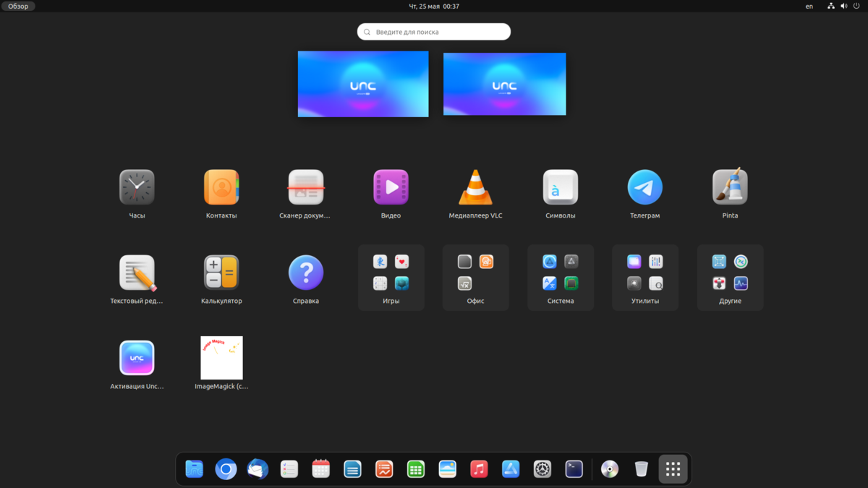Open the settings gear in the dock
The image size is (868, 488).
(542, 468)
